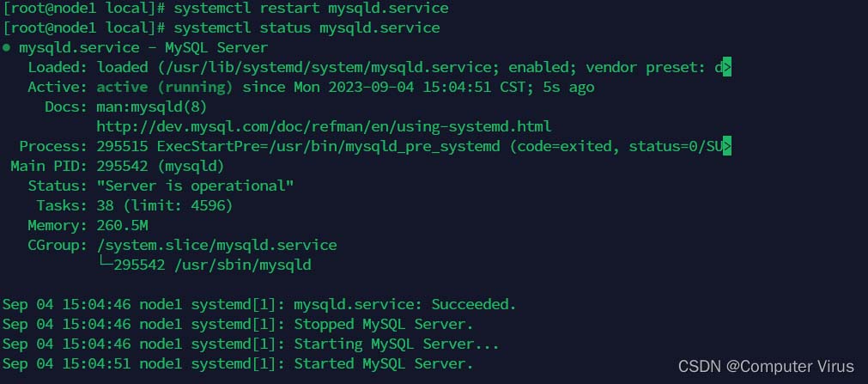Click the green status dot before mysqld.service

(7, 48)
